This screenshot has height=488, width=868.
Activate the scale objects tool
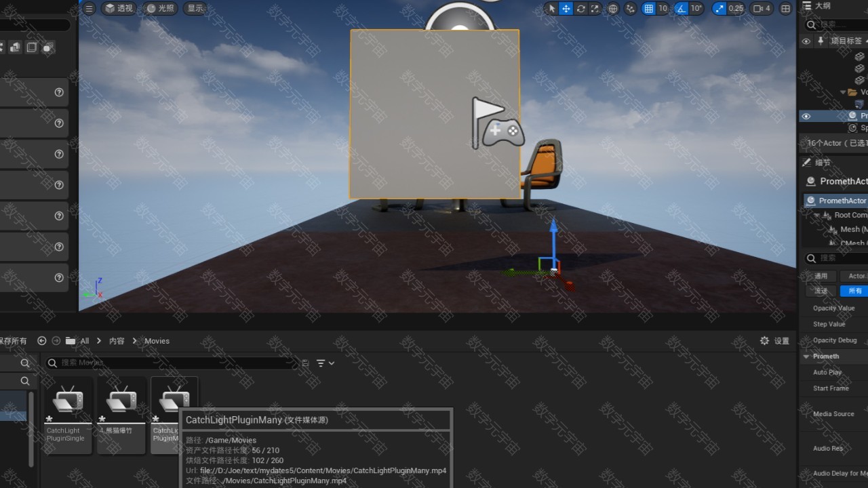tap(595, 8)
